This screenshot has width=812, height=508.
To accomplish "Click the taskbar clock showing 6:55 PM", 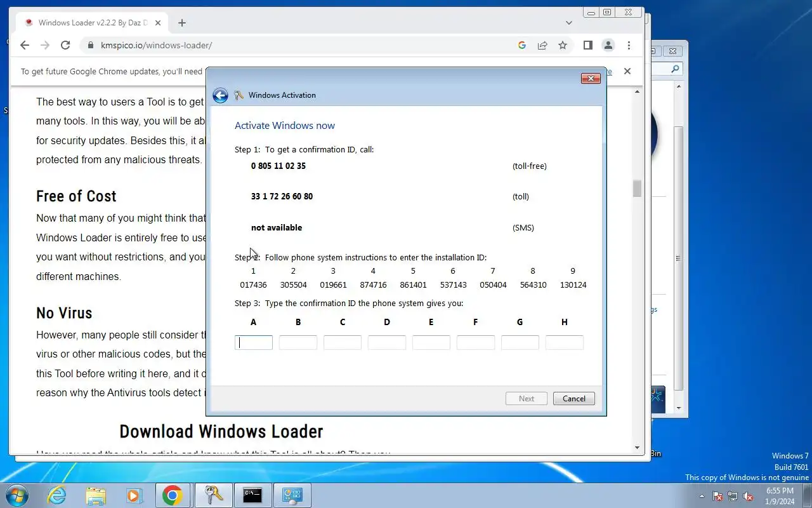I will [780, 496].
